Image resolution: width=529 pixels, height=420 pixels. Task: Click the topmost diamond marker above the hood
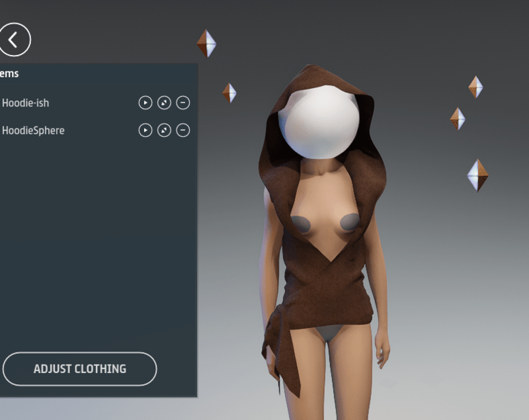coord(206,44)
